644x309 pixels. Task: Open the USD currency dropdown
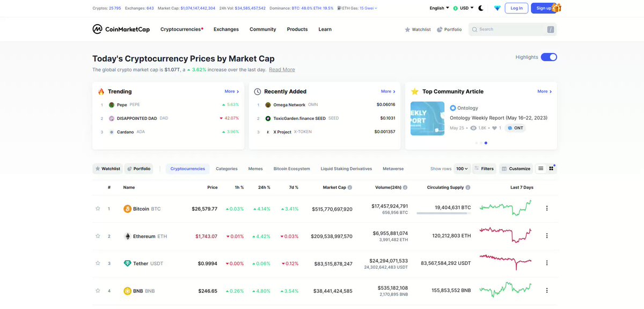coord(464,8)
